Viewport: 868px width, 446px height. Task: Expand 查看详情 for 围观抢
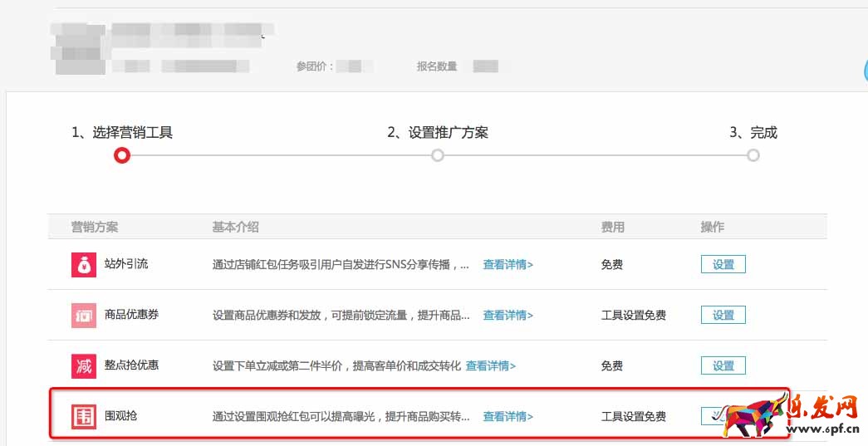[508, 417]
